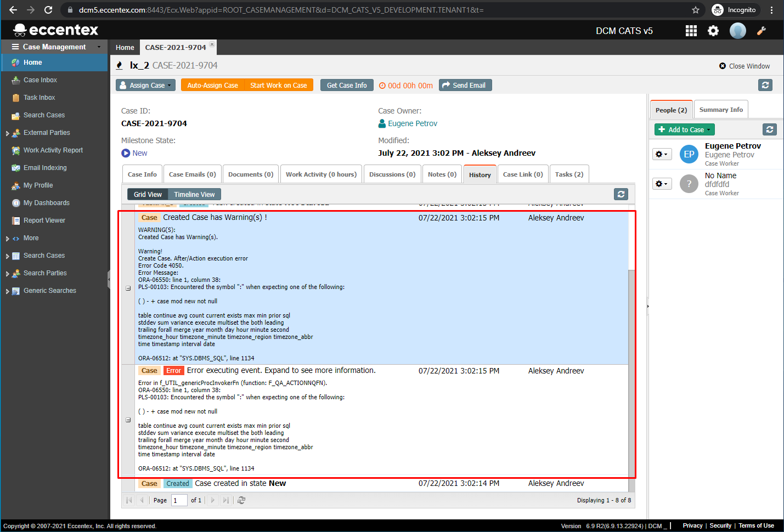This screenshot has width=784, height=532.
Task: Click the pager refresh icon
Action: pos(241,500)
